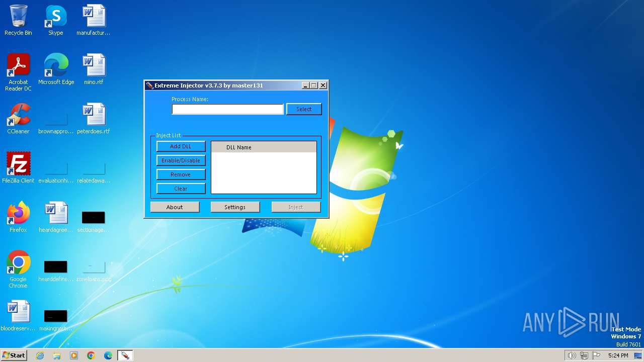Image resolution: width=644 pixels, height=362 pixels.
Task: Select the peterdoes.rtf file icon
Action: point(94,119)
